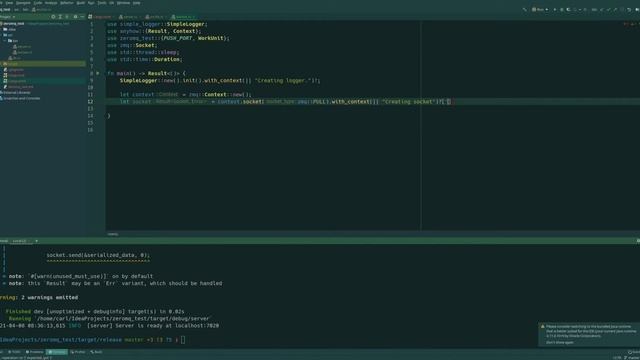Add a new terminal tab with plus

(36, 241)
